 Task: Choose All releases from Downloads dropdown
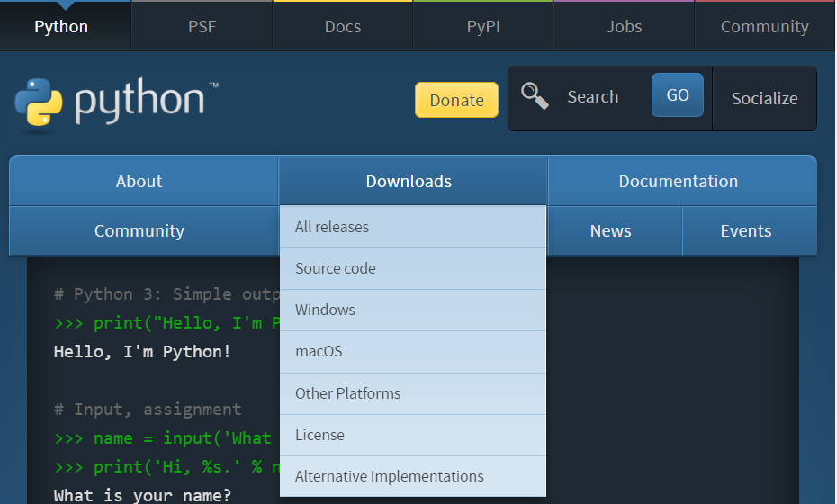tap(412, 227)
